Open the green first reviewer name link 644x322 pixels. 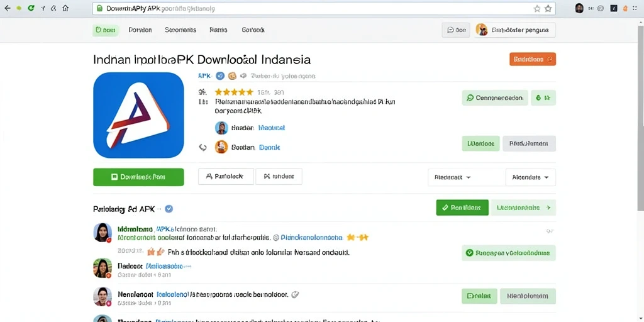pos(135,229)
